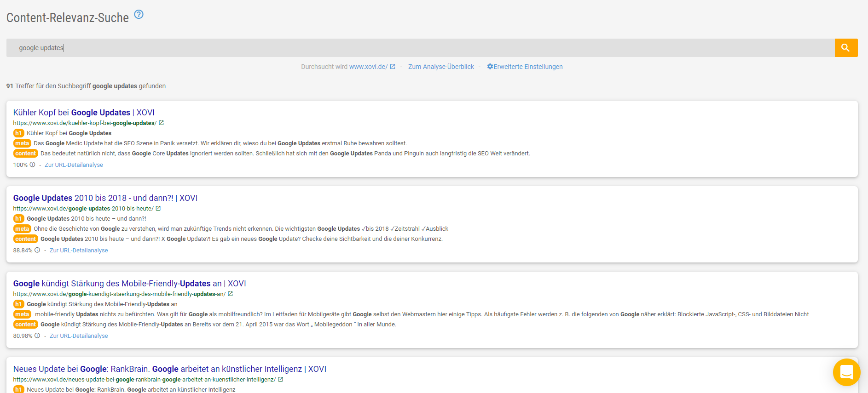
Task: Open Erweiterte Einstellungen
Action: (528, 67)
